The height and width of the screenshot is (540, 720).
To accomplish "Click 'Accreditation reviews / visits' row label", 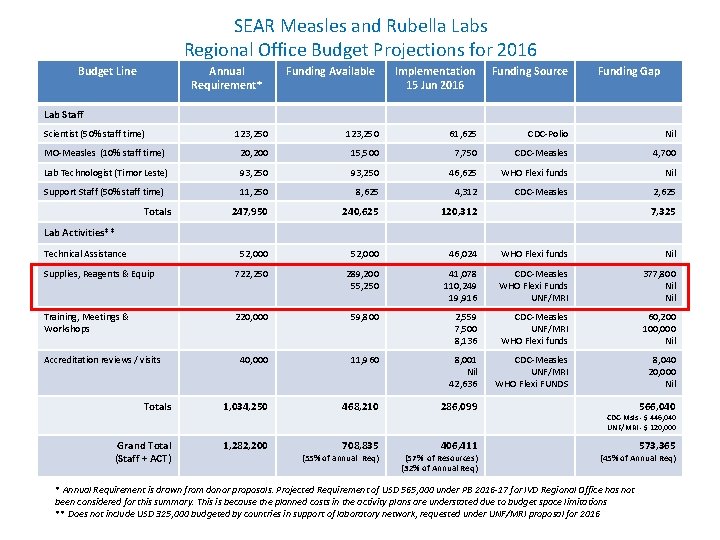I will (102, 360).
